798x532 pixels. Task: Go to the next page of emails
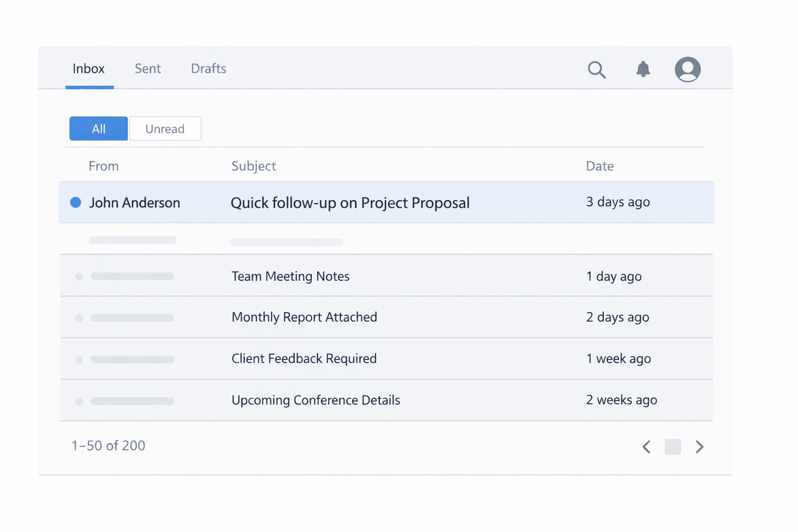pos(699,446)
